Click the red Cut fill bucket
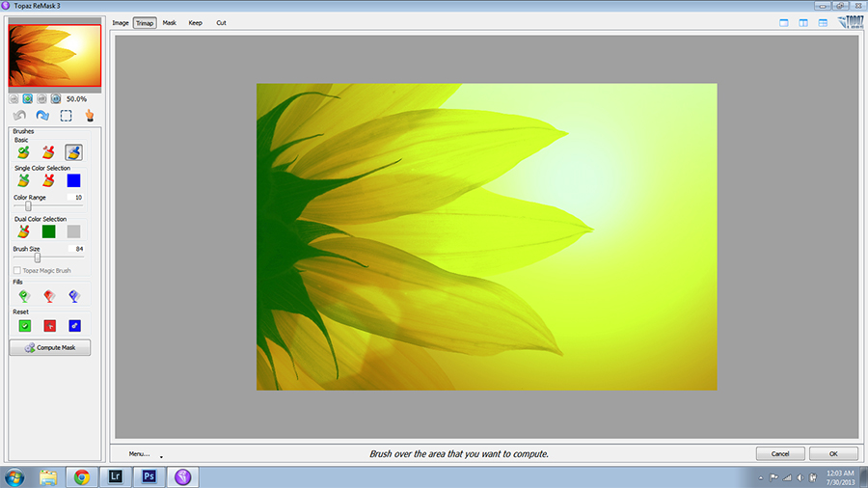 [48, 297]
